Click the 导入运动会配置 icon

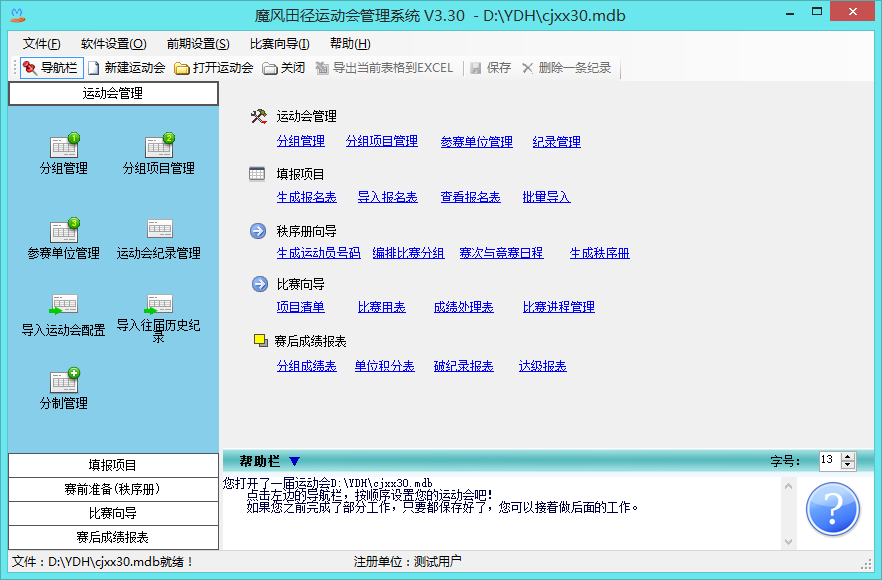coord(63,305)
